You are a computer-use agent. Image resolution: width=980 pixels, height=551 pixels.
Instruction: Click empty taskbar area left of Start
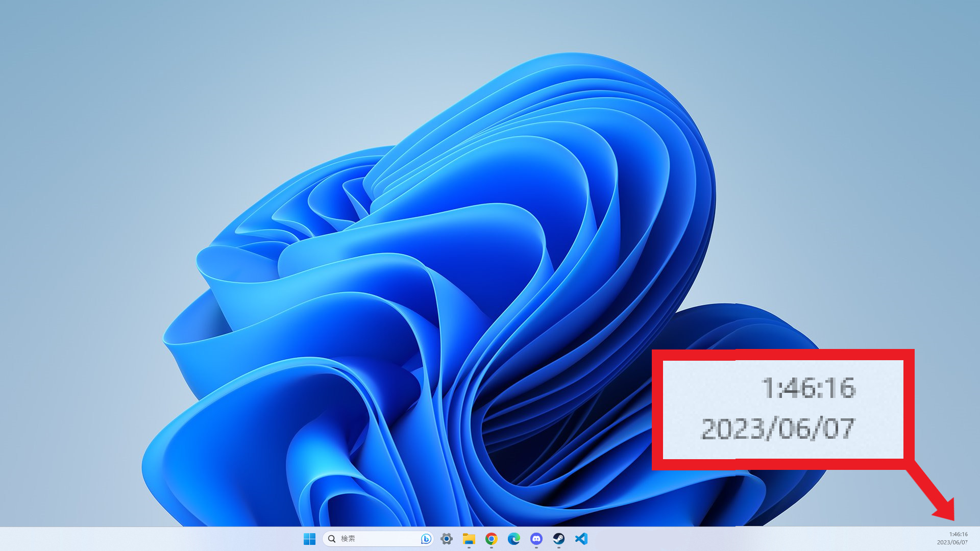[x=153, y=539]
